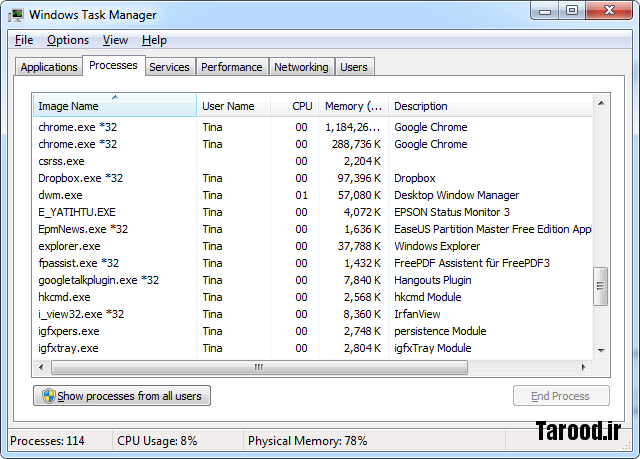Image resolution: width=640 pixels, height=459 pixels.
Task: Open the Options menu
Action: (x=68, y=40)
